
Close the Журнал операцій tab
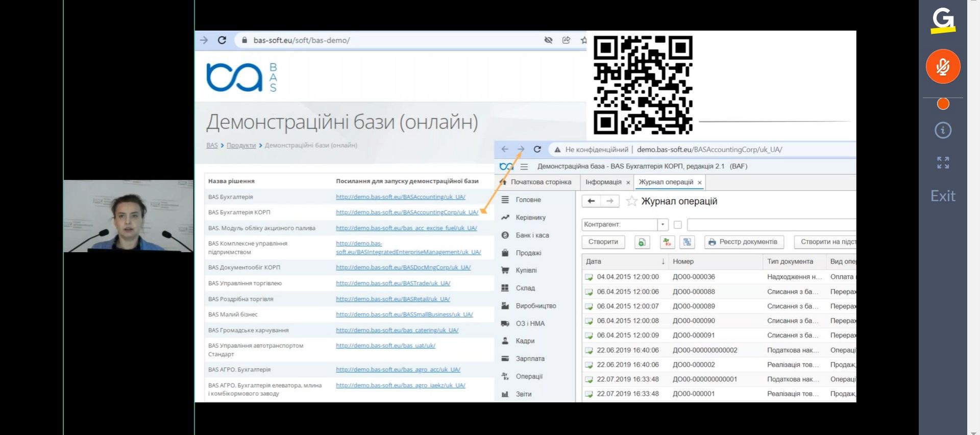700,183
